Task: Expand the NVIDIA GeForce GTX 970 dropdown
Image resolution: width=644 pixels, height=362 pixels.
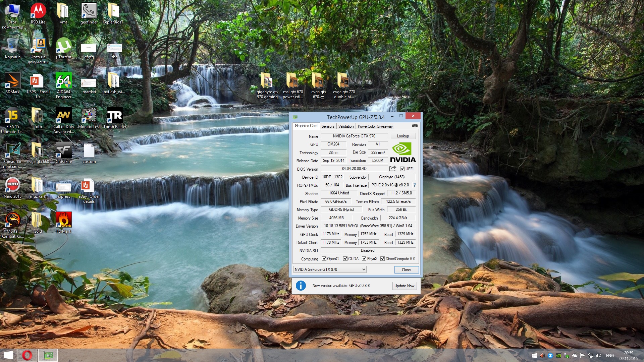Action: click(x=363, y=269)
